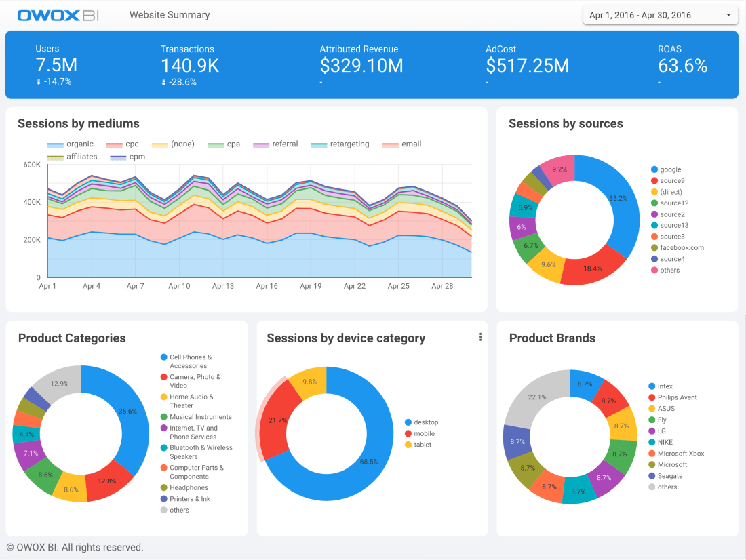Click the NIKE legend entry
The image size is (746, 560).
tap(661, 442)
